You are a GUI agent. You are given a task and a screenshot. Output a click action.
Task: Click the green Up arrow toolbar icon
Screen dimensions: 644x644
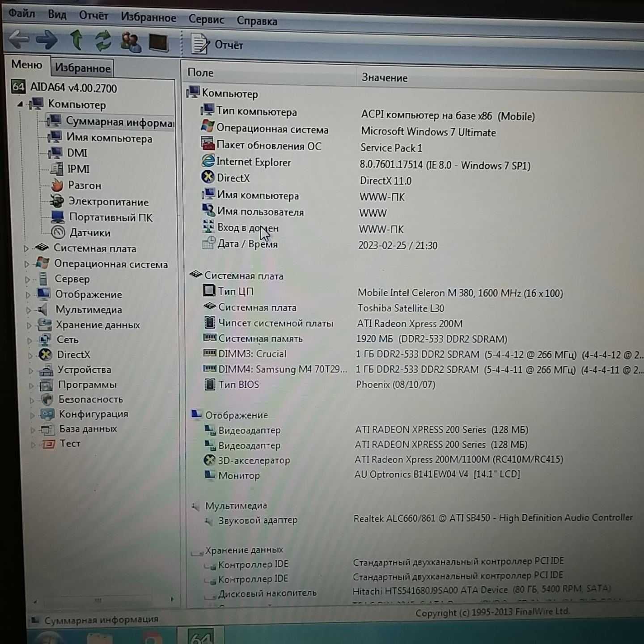76,40
